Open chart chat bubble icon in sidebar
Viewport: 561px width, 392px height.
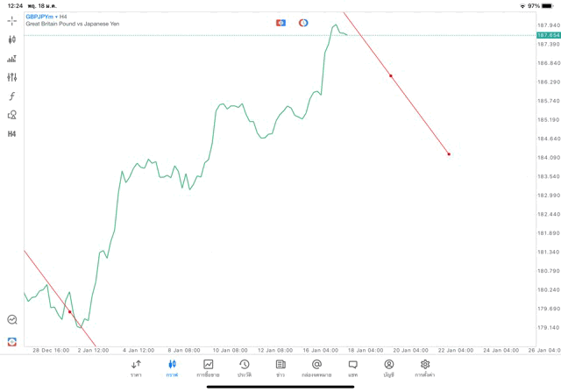click(12, 320)
